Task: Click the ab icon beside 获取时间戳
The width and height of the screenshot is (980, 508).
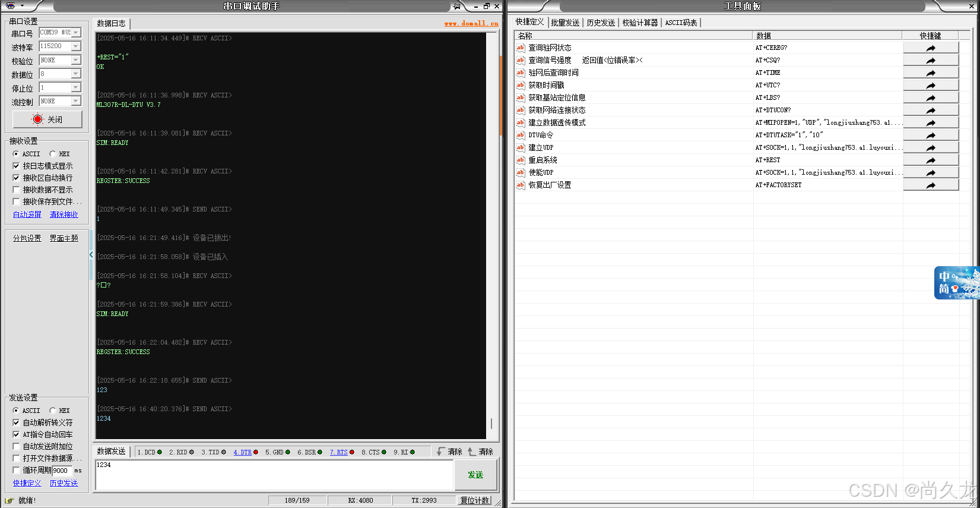Action: pos(521,85)
